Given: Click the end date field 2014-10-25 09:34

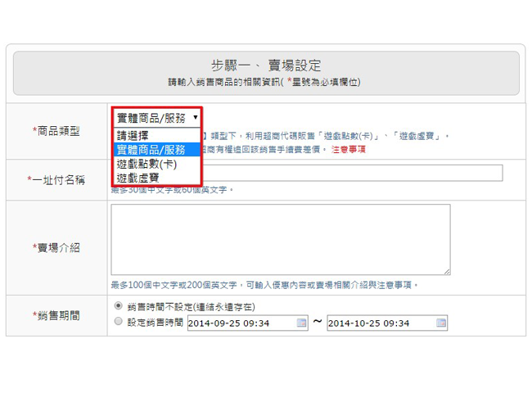Looking at the screenshot, I should point(381,323).
